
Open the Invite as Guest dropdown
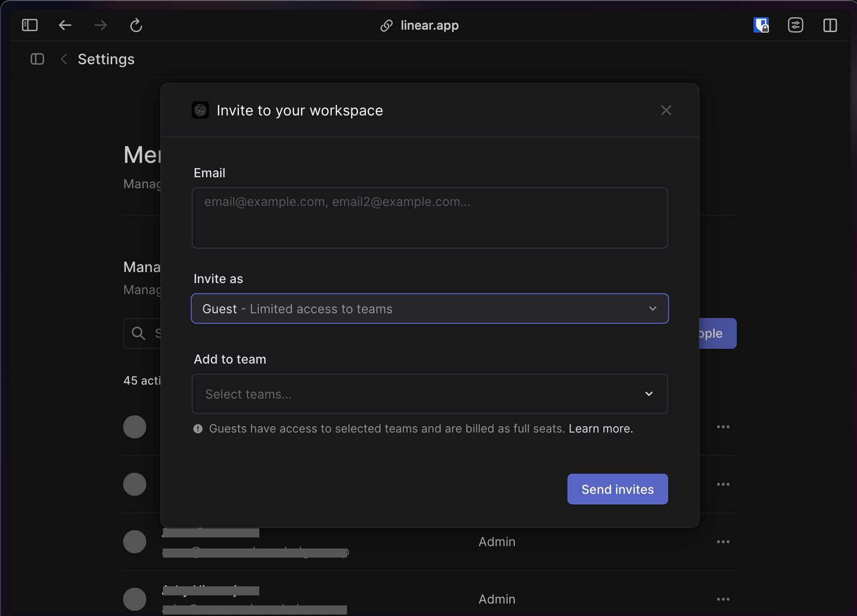(430, 308)
